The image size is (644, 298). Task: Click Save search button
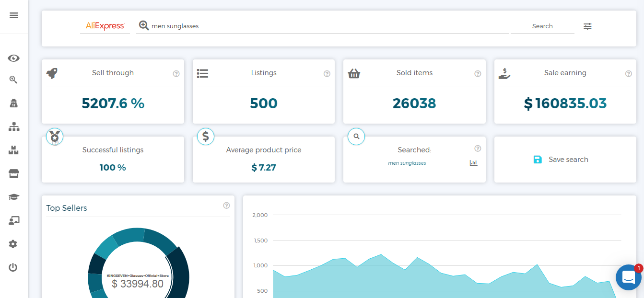561,160
